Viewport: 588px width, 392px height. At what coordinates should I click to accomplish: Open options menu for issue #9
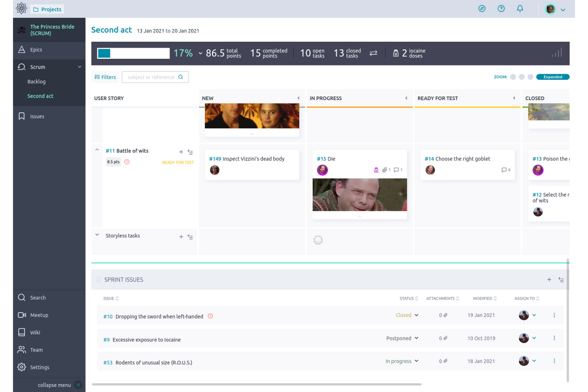[x=554, y=338]
